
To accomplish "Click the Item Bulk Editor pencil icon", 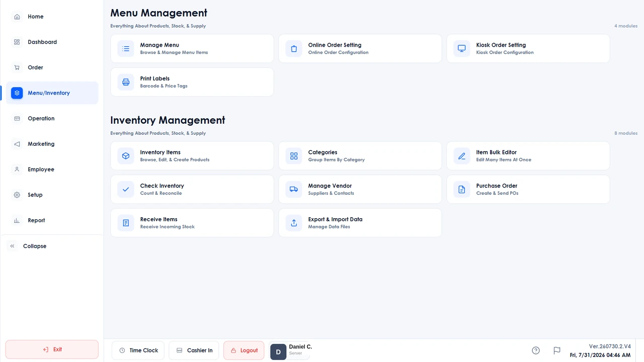I will point(462,156).
